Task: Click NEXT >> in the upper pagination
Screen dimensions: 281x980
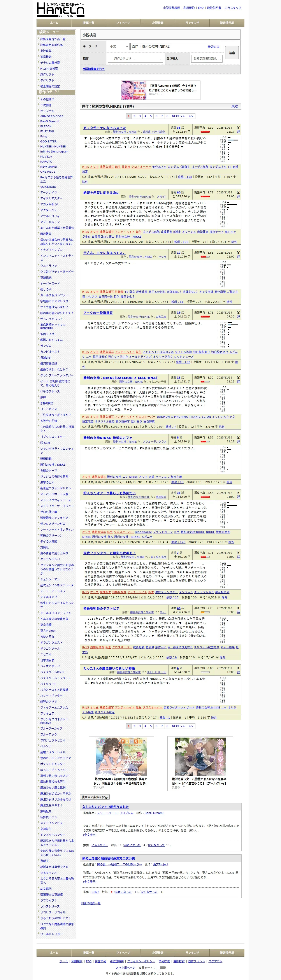Action: click(x=178, y=116)
